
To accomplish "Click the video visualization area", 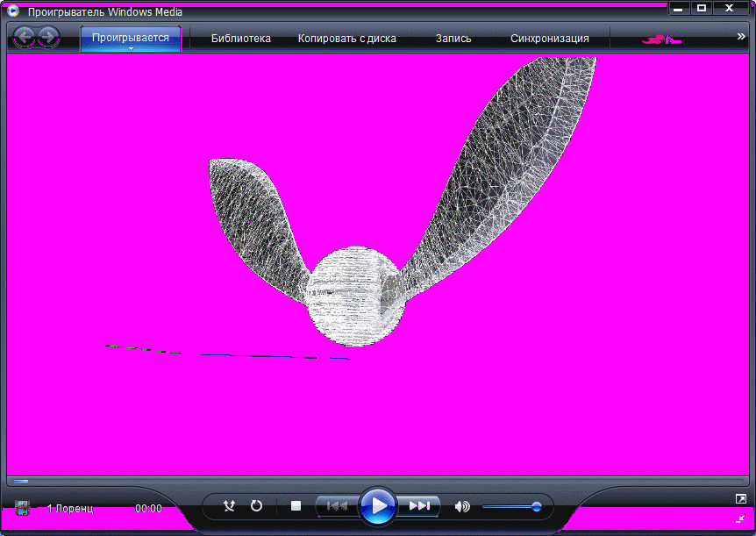I will (378, 264).
